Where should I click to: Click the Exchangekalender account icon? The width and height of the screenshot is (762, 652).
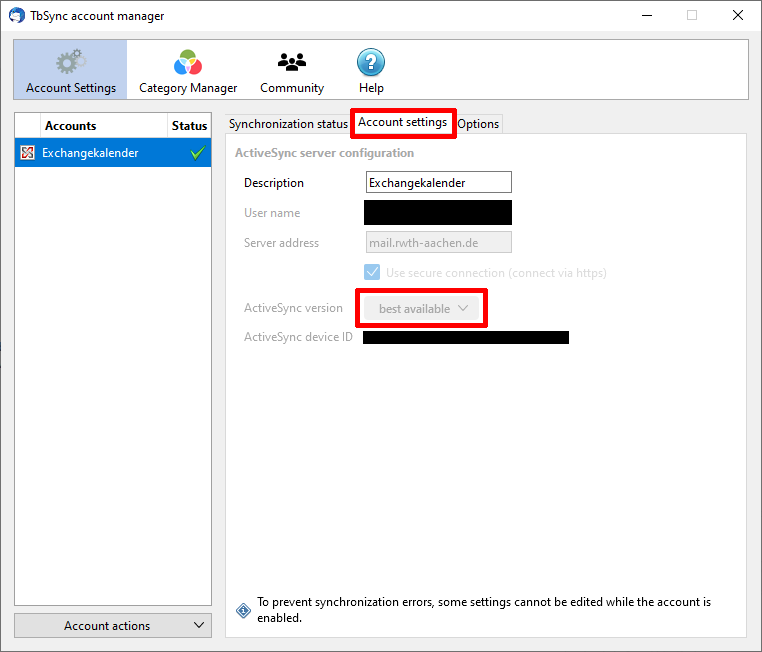point(28,153)
